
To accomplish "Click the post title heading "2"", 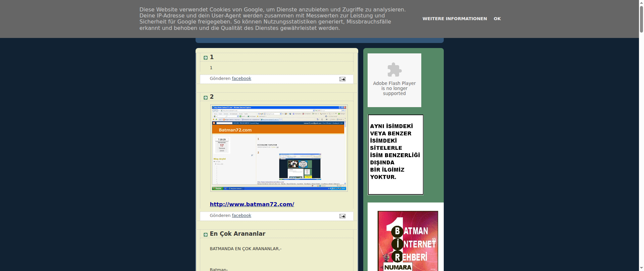I will tap(212, 97).
